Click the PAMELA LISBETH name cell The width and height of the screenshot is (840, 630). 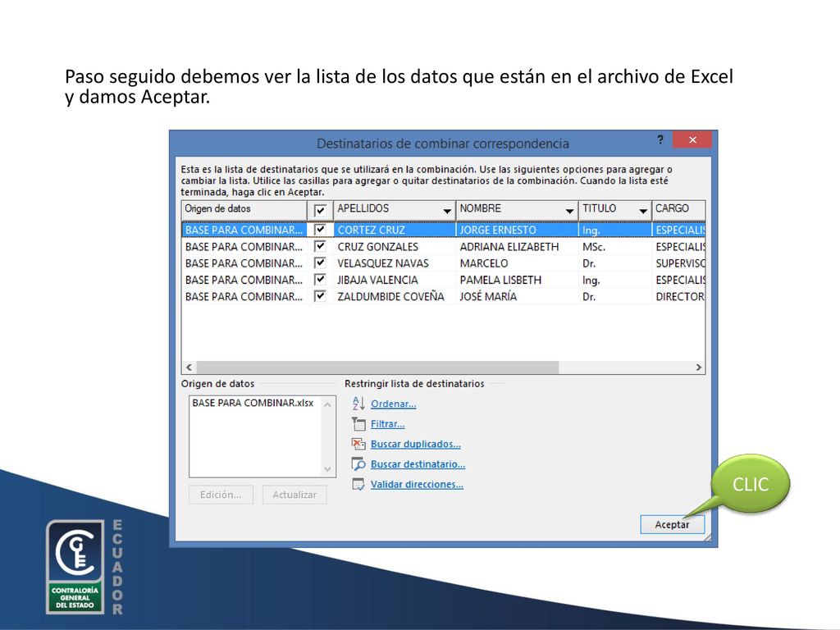click(518, 280)
